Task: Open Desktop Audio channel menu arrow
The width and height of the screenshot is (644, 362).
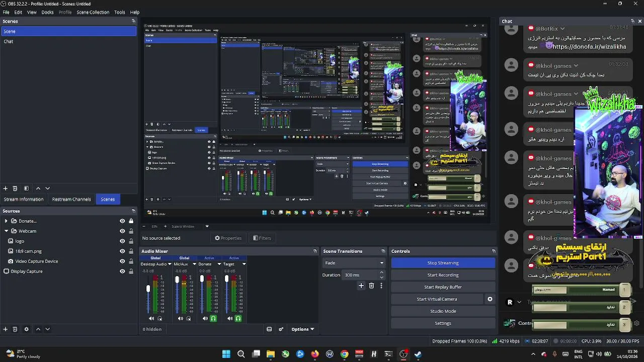Action: pyautogui.click(x=170, y=264)
